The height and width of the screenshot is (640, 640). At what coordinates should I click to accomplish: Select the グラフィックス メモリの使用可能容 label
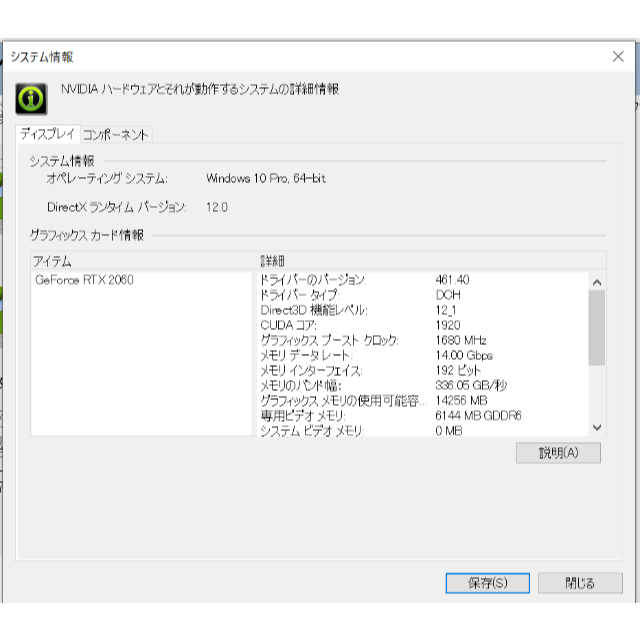click(343, 401)
